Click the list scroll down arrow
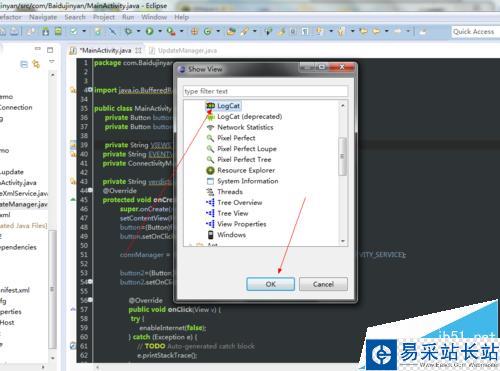The width and height of the screenshot is (500, 371). 343,241
